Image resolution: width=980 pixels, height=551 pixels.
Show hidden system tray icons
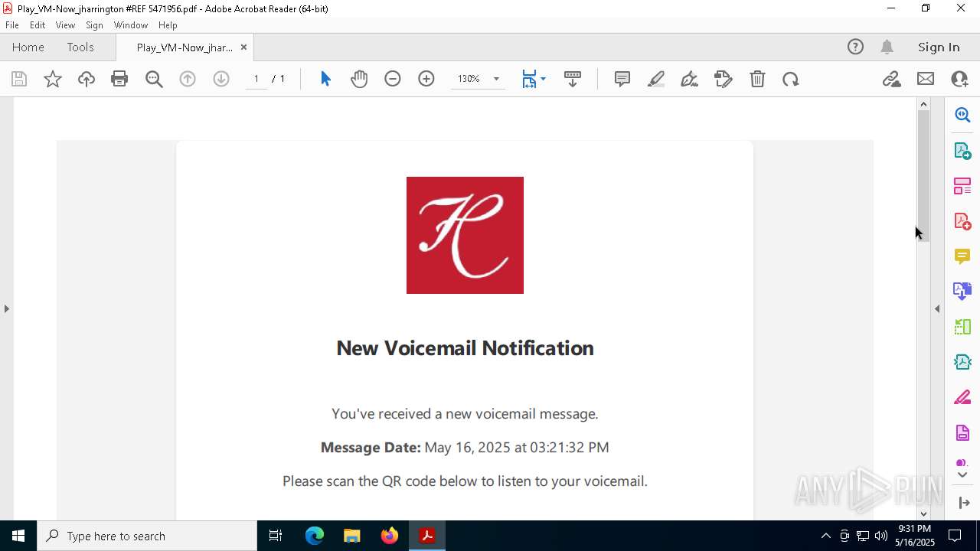click(x=825, y=536)
